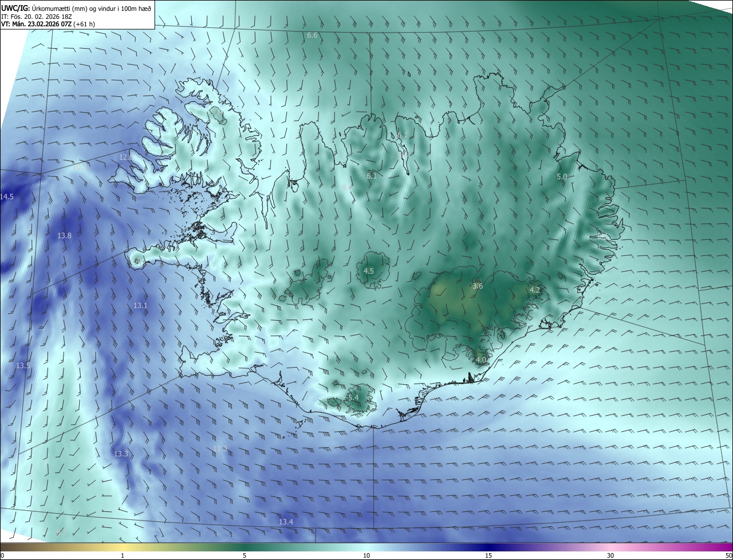Click the map title 'Úrkomumætti (mm) og vindur í 100m hæð'
The image size is (733, 560).
pyautogui.click(x=92, y=8)
